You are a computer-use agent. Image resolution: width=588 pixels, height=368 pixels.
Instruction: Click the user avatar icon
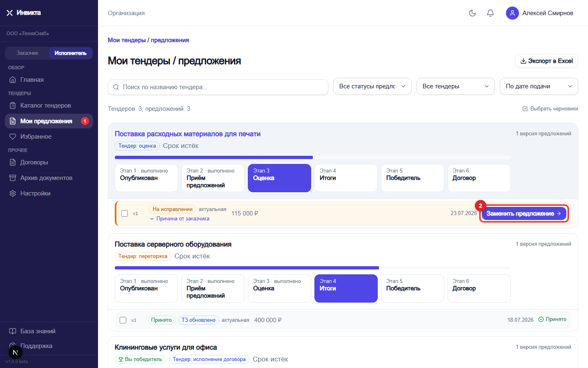[x=512, y=13]
